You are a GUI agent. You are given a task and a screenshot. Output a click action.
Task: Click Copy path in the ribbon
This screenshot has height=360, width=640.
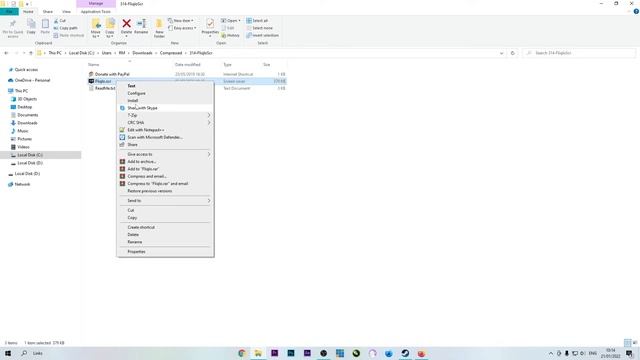(x=65, y=28)
